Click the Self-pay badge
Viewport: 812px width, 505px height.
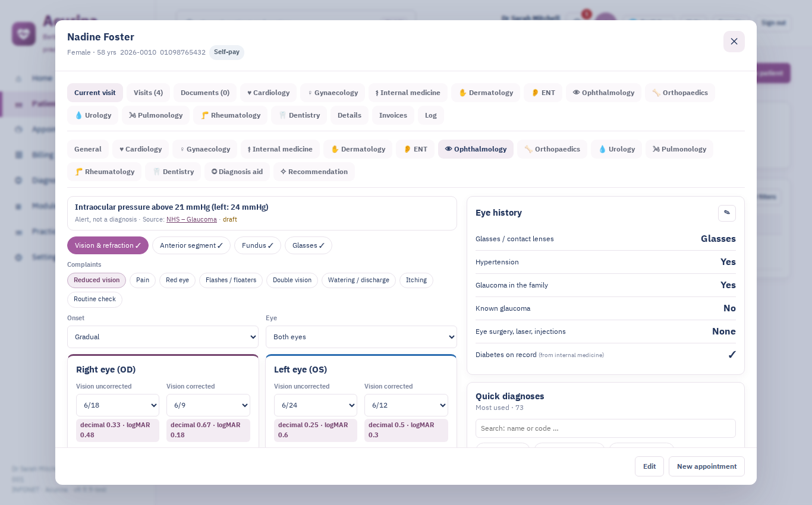click(226, 52)
